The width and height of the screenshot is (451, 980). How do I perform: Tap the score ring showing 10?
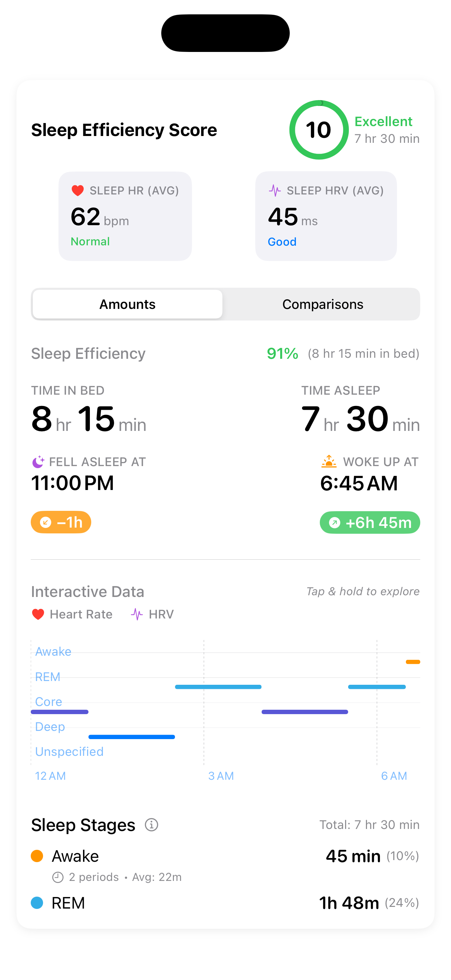[x=319, y=130]
